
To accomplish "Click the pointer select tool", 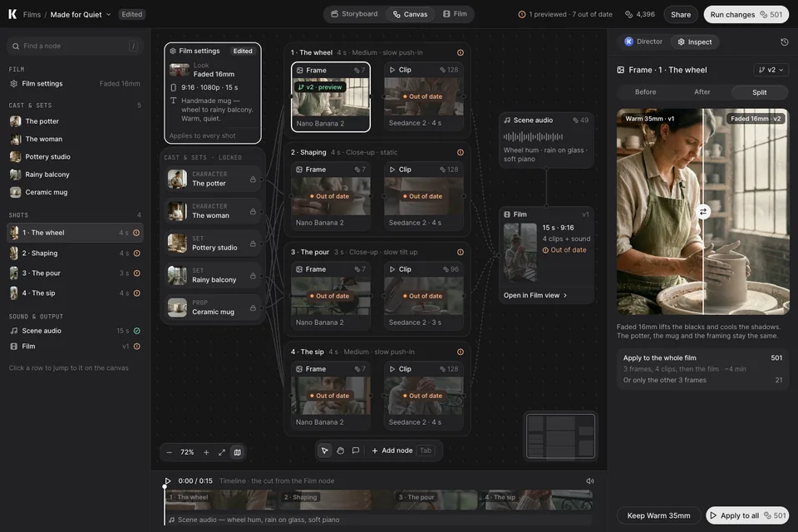I will [x=325, y=451].
